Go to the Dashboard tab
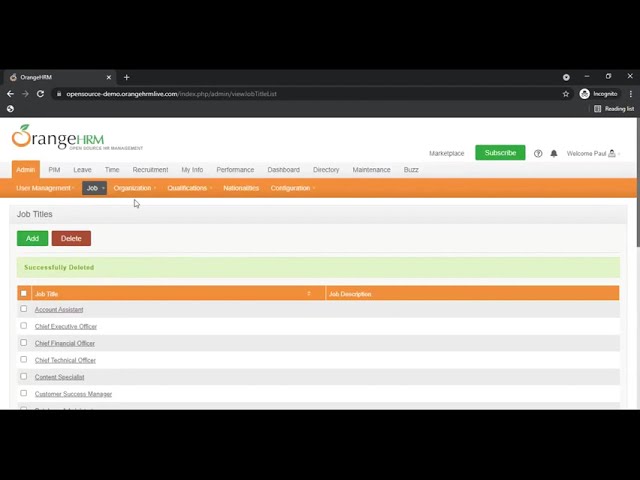640x480 pixels. 284,170
